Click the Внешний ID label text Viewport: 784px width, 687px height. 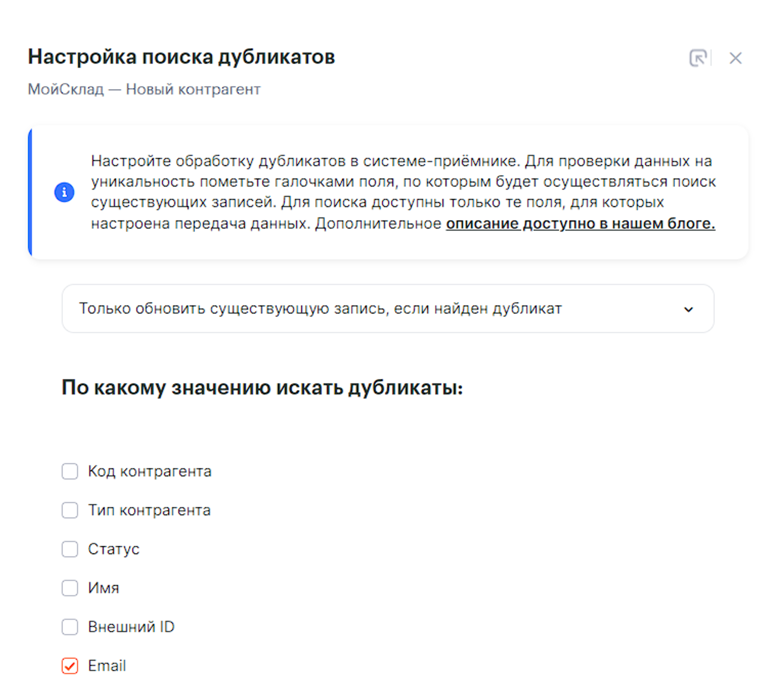point(131,627)
